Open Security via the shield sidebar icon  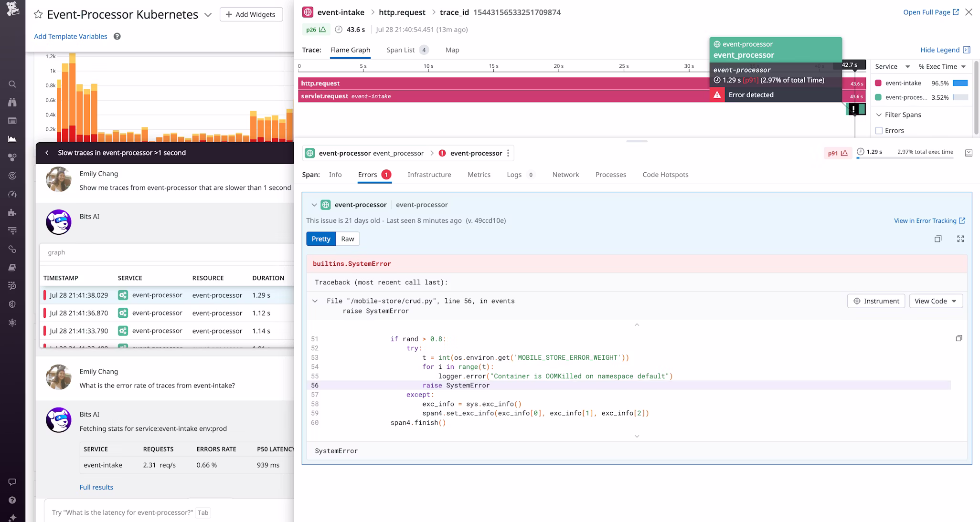(12, 304)
